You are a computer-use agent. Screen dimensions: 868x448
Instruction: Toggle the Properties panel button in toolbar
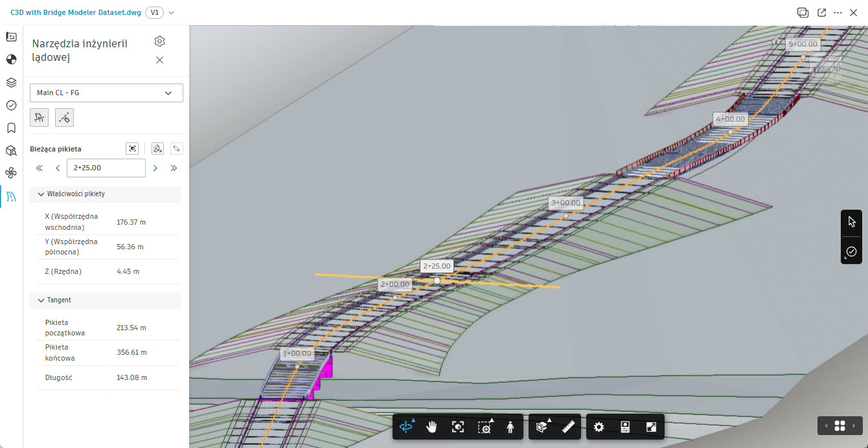point(626,427)
